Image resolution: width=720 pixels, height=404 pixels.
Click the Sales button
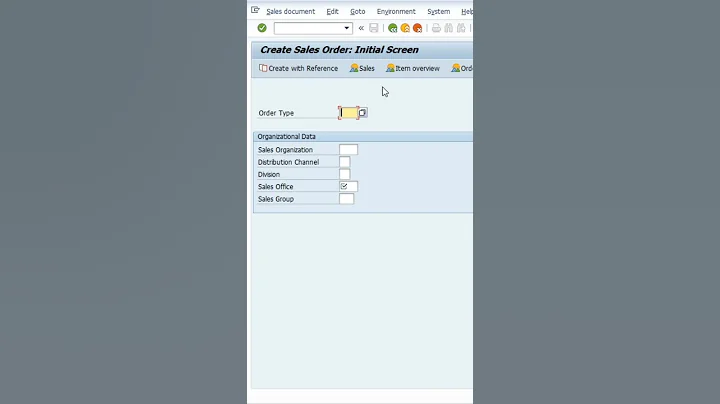[362, 68]
